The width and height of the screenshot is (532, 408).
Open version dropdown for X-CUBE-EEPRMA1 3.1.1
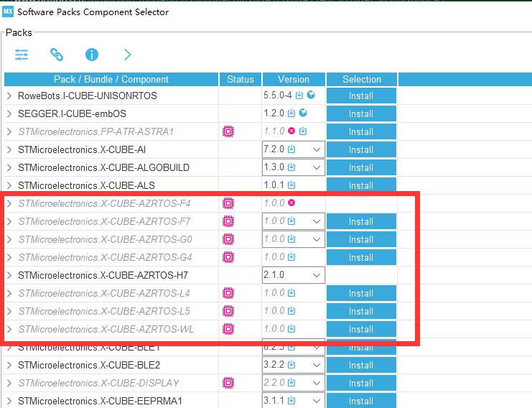click(317, 401)
